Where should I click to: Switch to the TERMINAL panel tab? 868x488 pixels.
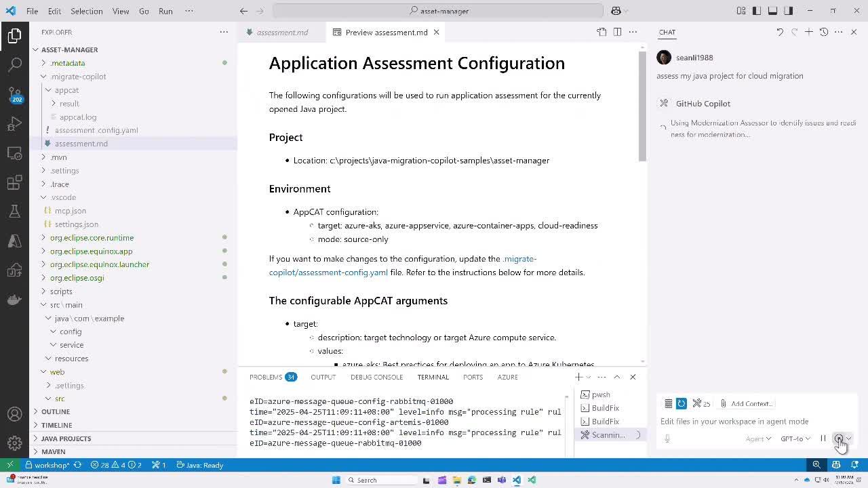pos(433,377)
